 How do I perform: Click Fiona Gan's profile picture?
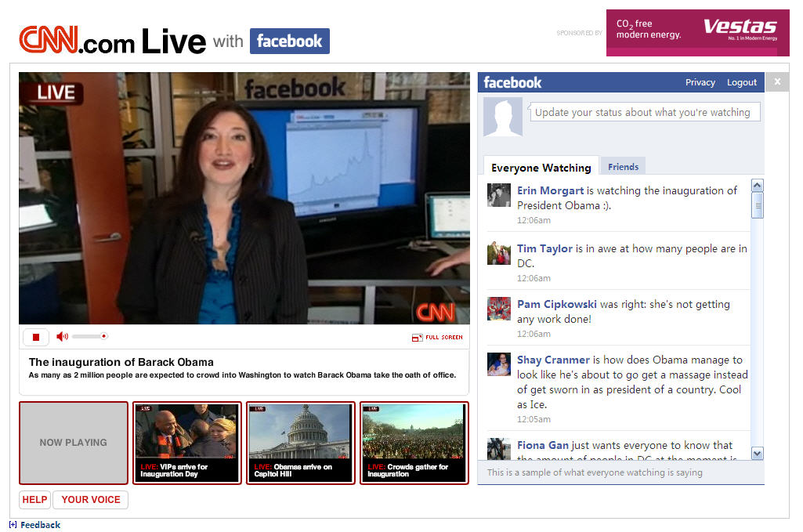[x=499, y=449]
